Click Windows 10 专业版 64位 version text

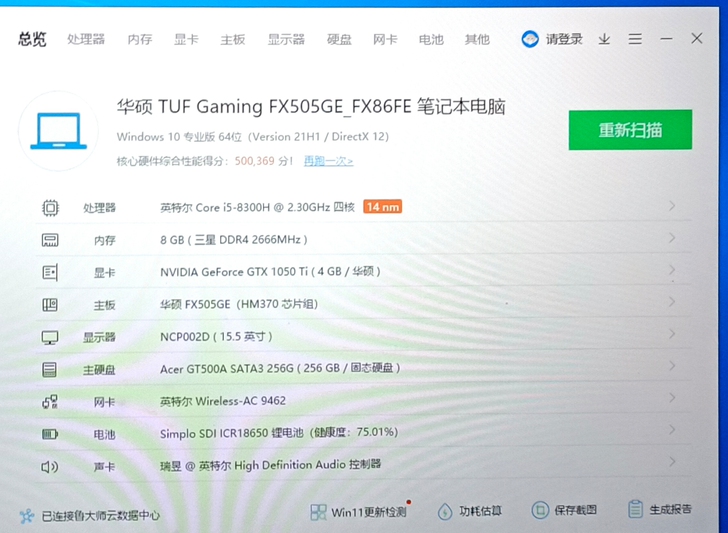pos(253,137)
